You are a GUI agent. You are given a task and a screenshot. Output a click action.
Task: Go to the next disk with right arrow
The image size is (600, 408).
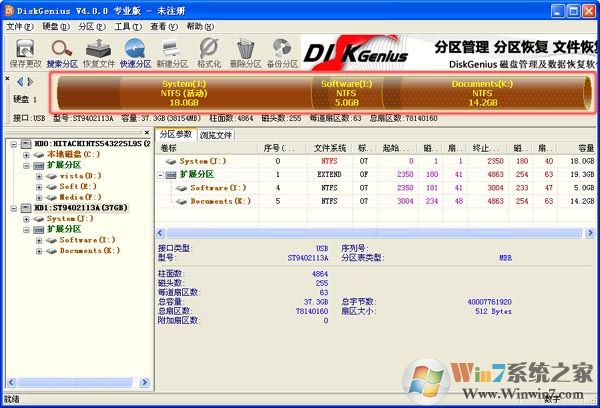pos(29,80)
